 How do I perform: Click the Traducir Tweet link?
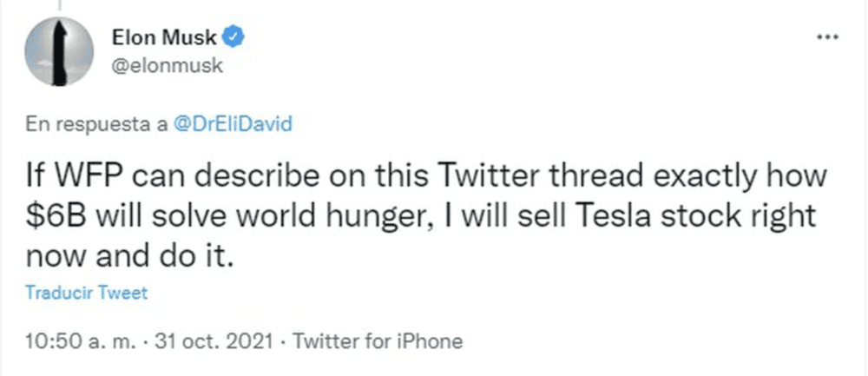[84, 293]
